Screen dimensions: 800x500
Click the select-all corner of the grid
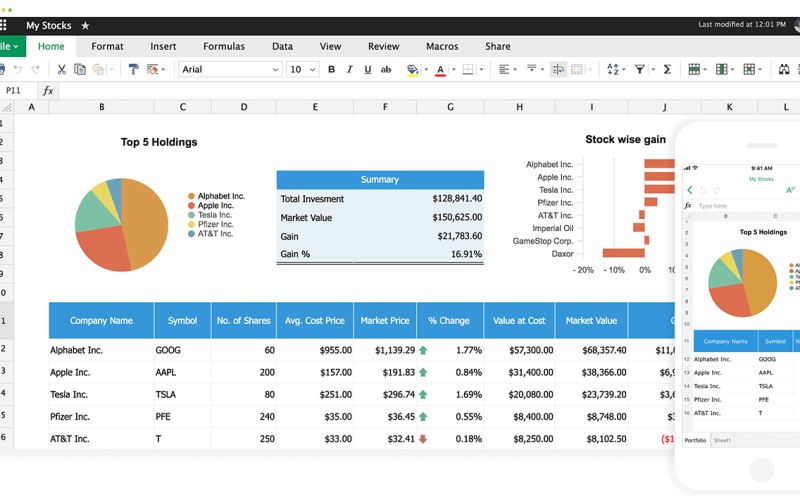tap(7, 107)
